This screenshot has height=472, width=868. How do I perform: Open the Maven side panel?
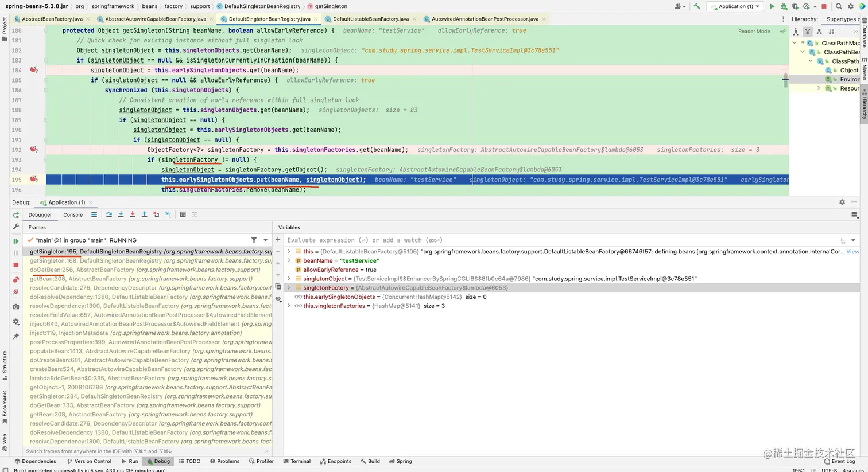pos(864,70)
